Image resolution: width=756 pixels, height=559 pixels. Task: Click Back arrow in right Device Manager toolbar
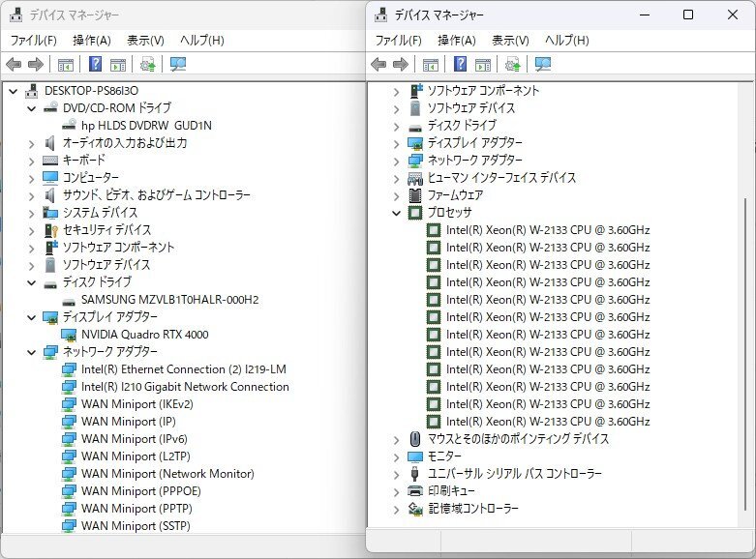pos(378,64)
